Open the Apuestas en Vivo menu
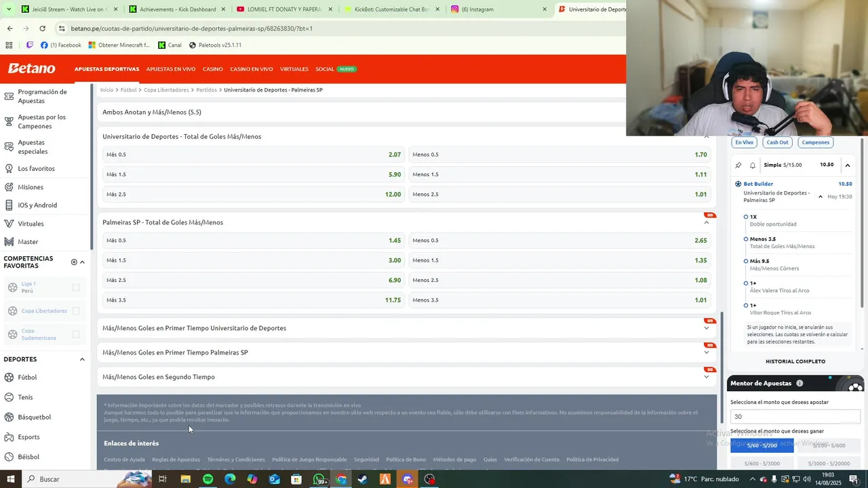 [x=171, y=69]
